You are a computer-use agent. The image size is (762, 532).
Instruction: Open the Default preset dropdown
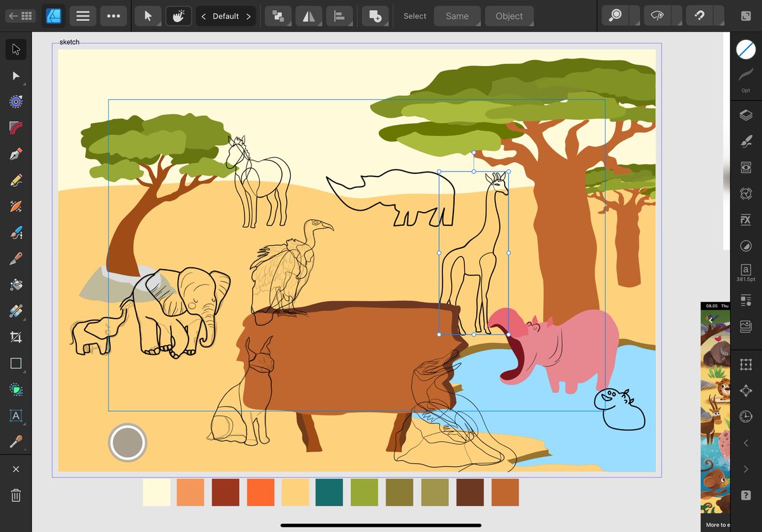point(226,16)
